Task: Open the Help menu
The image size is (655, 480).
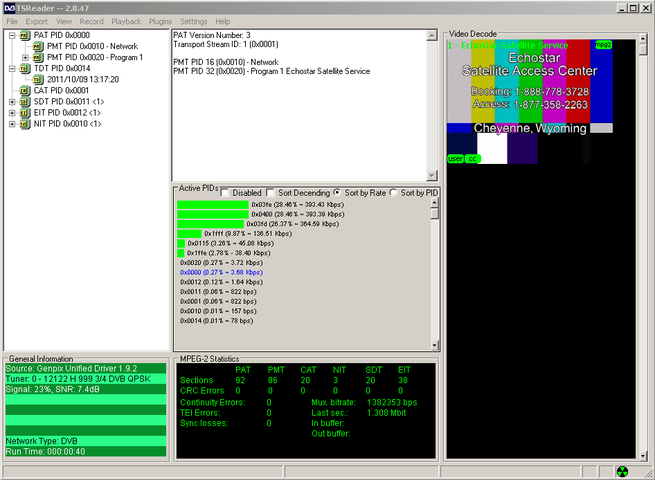Action: click(223, 21)
